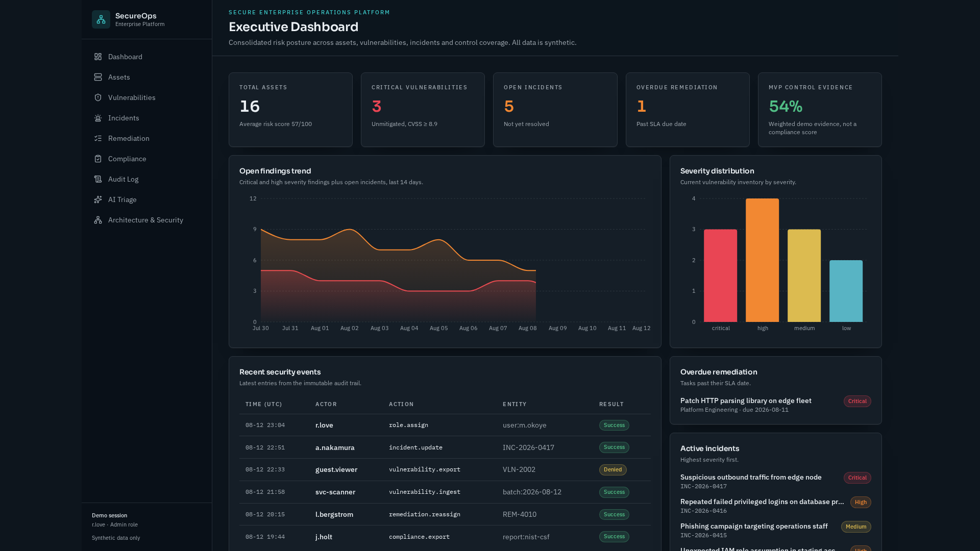Open Repeated failed privileged logins incident

click(762, 502)
